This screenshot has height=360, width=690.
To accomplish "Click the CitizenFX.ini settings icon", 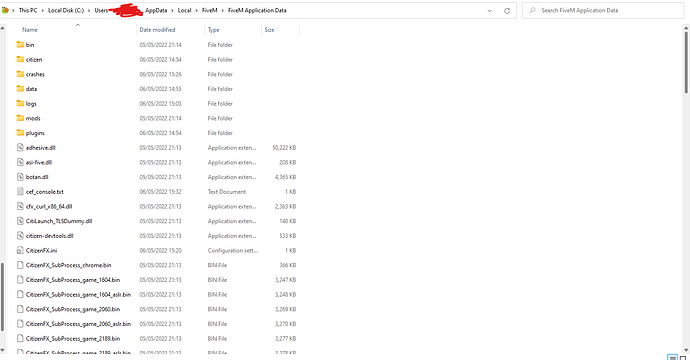I will point(20,250).
